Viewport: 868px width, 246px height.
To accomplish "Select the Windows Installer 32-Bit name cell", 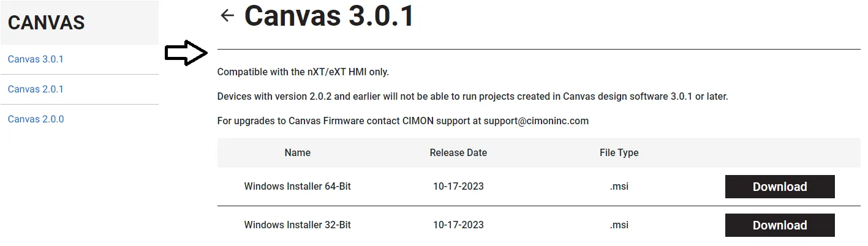I will coord(297,225).
